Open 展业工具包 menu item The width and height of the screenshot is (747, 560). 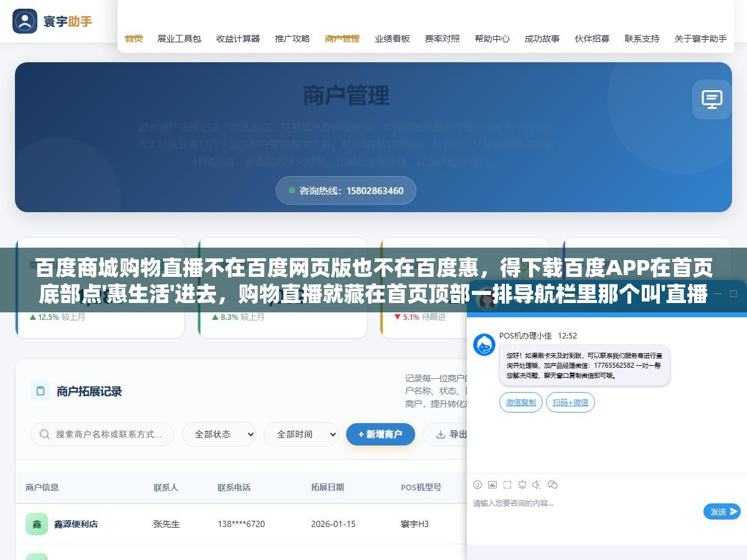pyautogui.click(x=179, y=39)
